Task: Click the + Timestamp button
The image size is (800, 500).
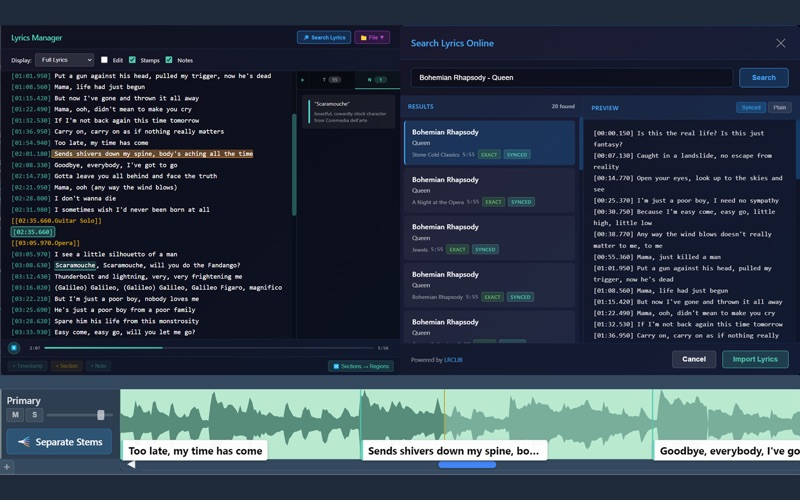Action: click(x=28, y=366)
